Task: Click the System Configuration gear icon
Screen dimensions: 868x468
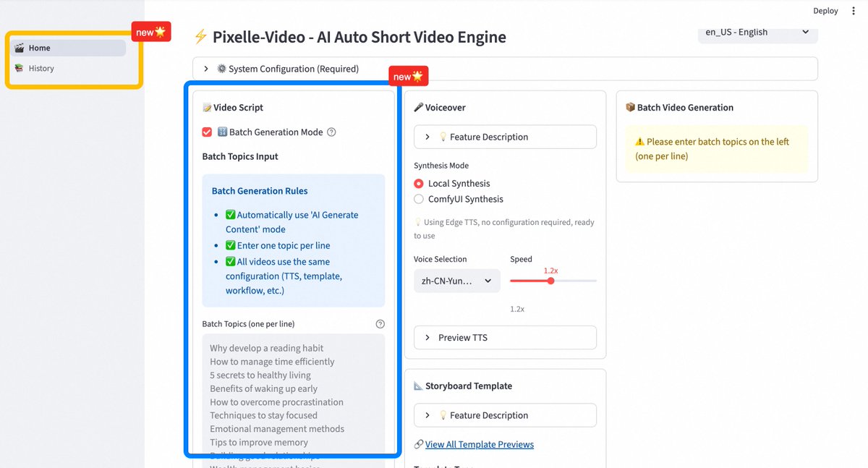Action: (221, 69)
